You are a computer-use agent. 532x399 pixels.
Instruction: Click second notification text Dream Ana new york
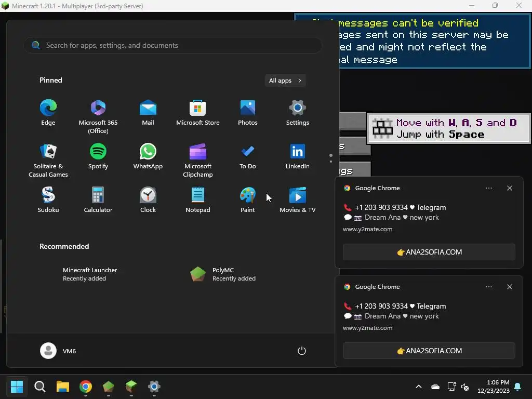[402, 316]
